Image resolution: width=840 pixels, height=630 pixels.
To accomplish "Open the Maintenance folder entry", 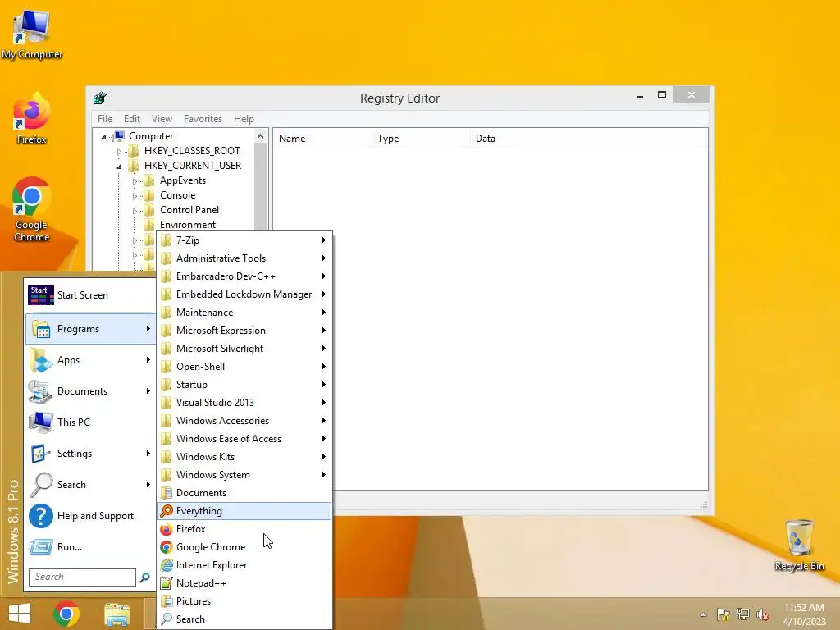I will point(244,313).
